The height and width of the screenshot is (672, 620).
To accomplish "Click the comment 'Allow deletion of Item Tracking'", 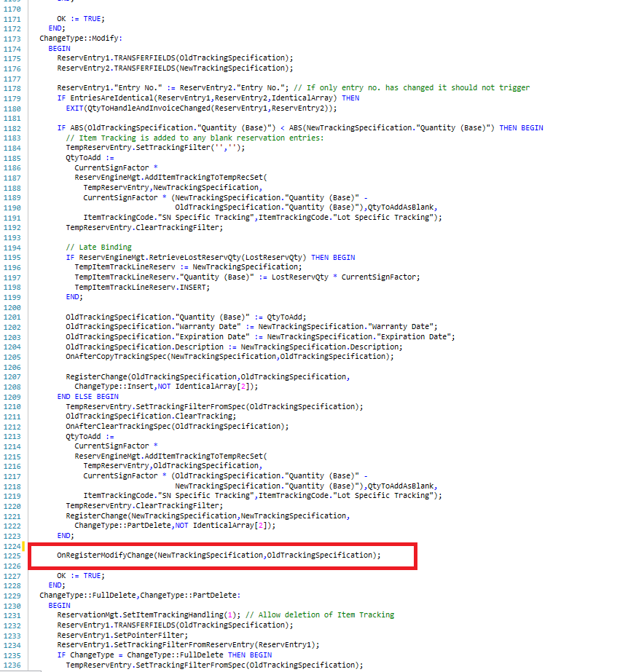I will pos(320,615).
